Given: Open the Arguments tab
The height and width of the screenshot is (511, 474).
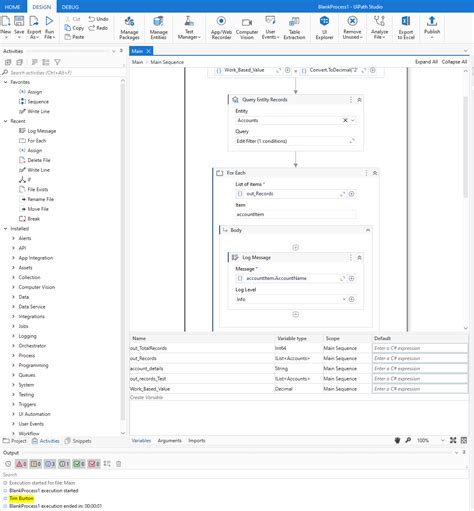Looking at the screenshot, I should click(x=169, y=440).
